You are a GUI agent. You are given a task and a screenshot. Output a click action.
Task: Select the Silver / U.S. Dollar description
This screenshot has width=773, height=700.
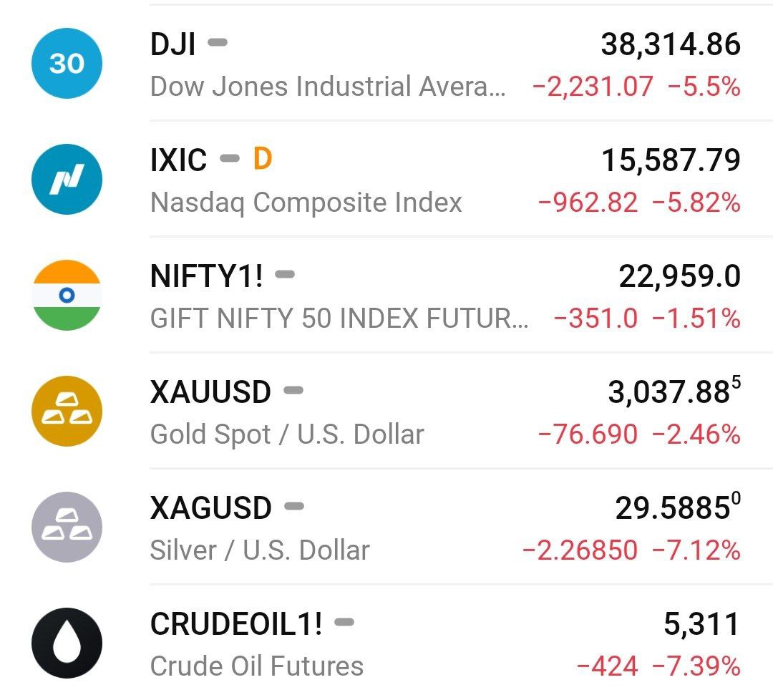pyautogui.click(x=260, y=550)
